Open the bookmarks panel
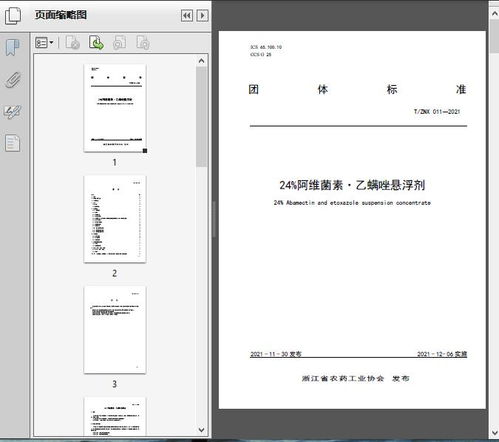Viewport: 499px width, 442px height. (13, 47)
